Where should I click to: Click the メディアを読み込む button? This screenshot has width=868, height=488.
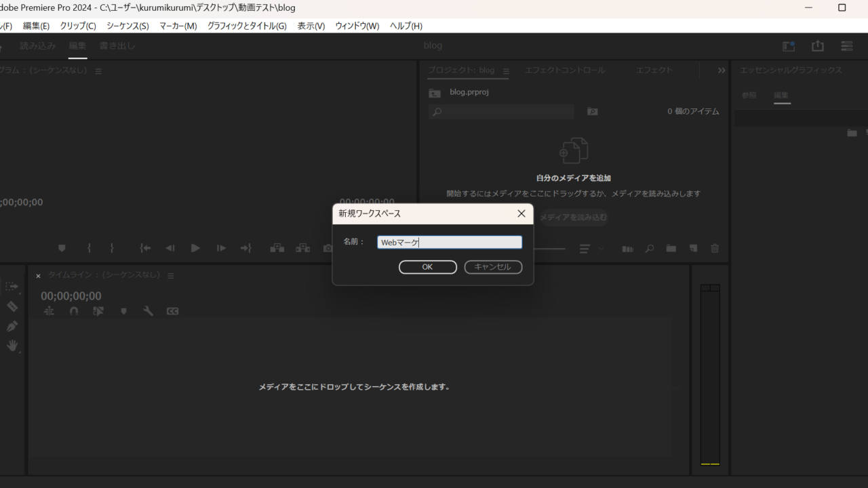pyautogui.click(x=573, y=218)
